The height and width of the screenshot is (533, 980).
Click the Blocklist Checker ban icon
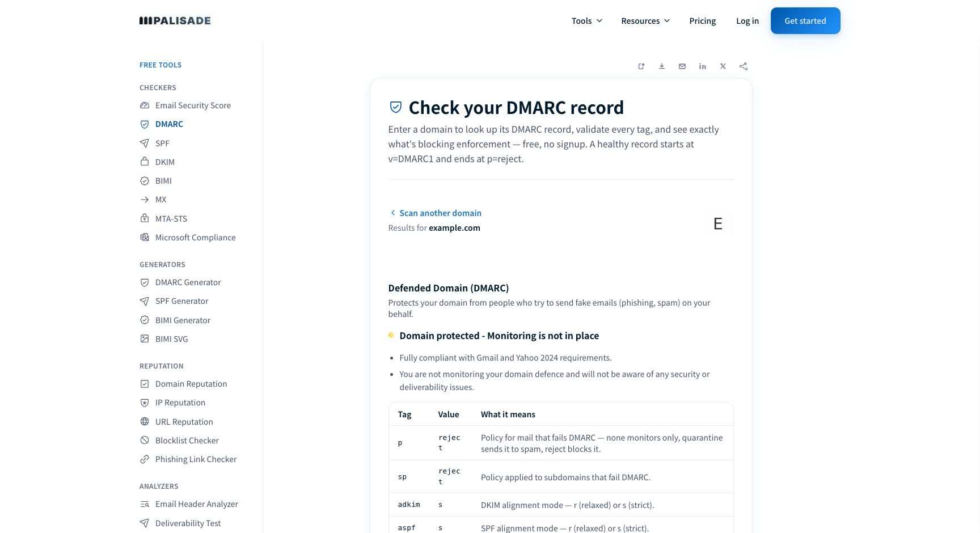[145, 441]
